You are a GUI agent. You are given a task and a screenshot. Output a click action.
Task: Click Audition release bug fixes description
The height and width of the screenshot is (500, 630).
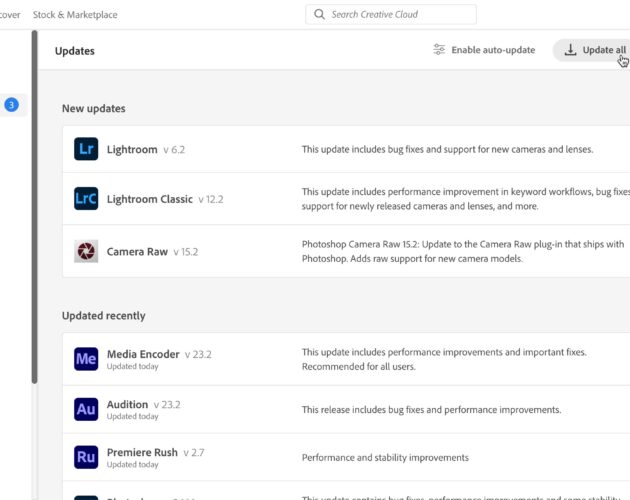coord(432,410)
